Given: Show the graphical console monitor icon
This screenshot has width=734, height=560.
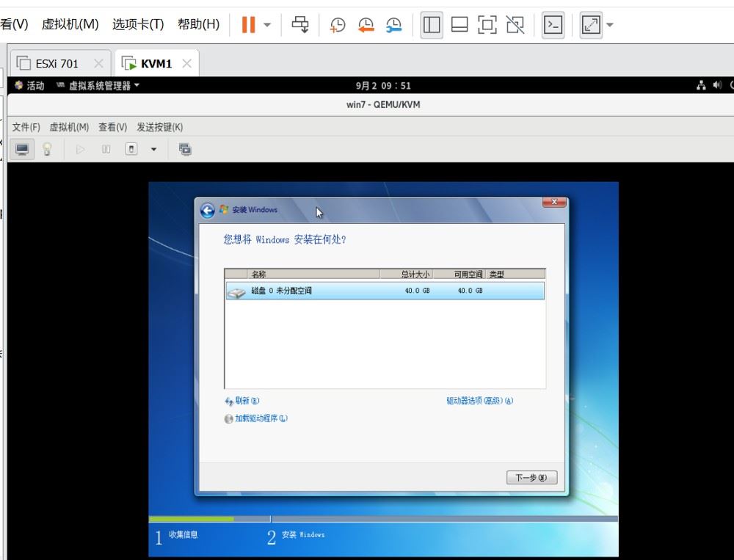Looking at the screenshot, I should (x=22, y=150).
